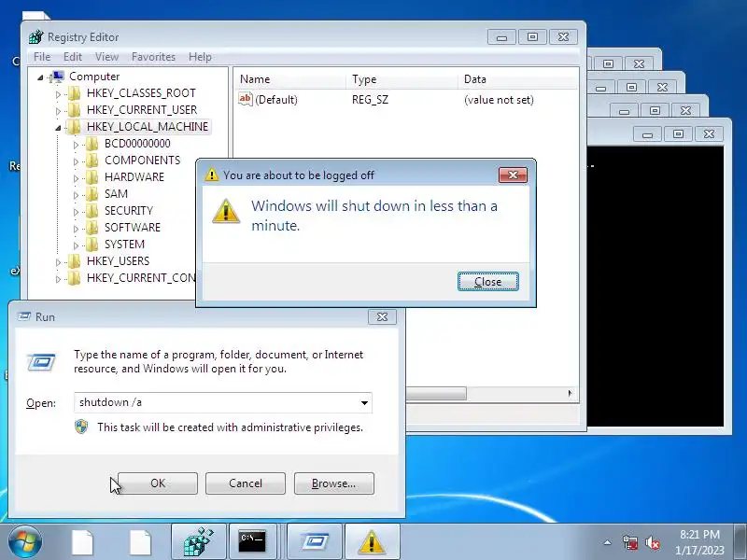
Task: Select the Run dialog taskbar icon
Action: pyautogui.click(x=315, y=542)
